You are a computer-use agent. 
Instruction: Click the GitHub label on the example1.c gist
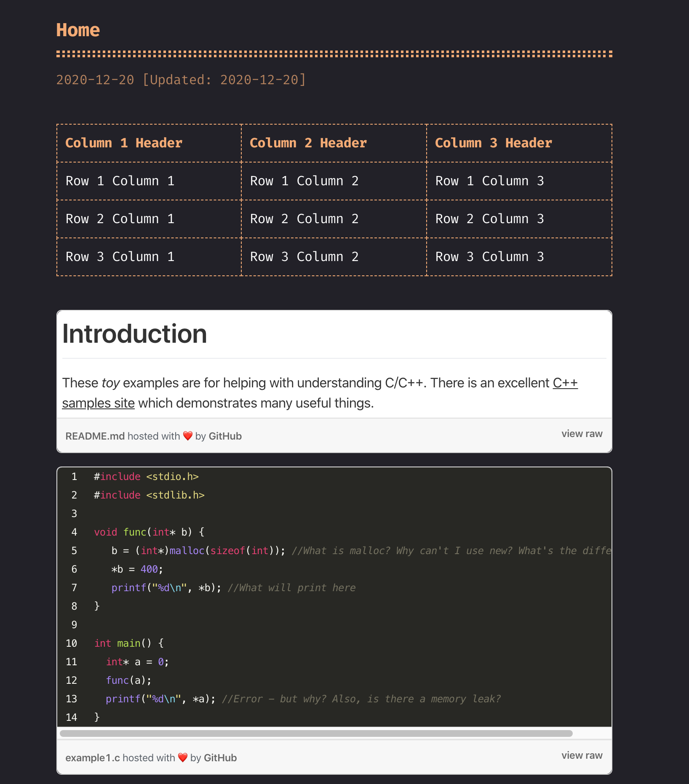point(220,757)
